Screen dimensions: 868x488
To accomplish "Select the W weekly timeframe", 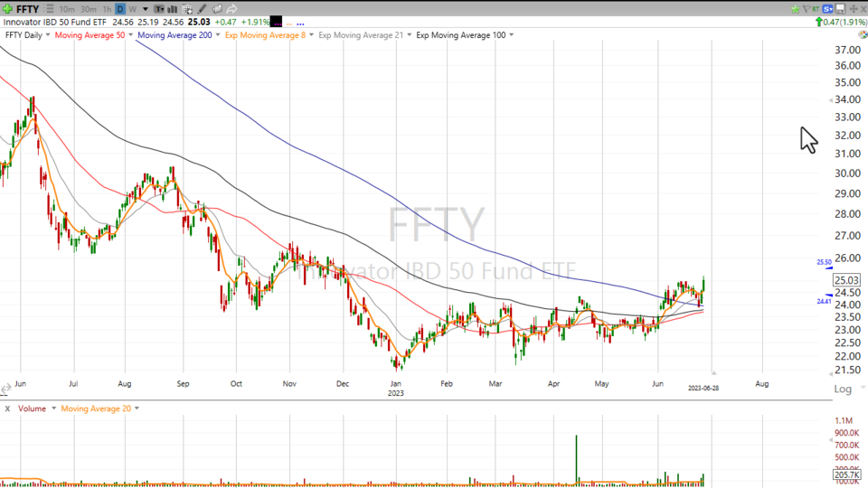I will click(x=132, y=9).
